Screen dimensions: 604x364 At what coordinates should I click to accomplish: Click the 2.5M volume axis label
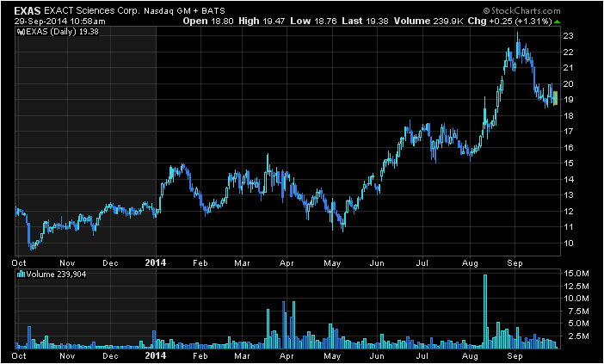coord(578,336)
